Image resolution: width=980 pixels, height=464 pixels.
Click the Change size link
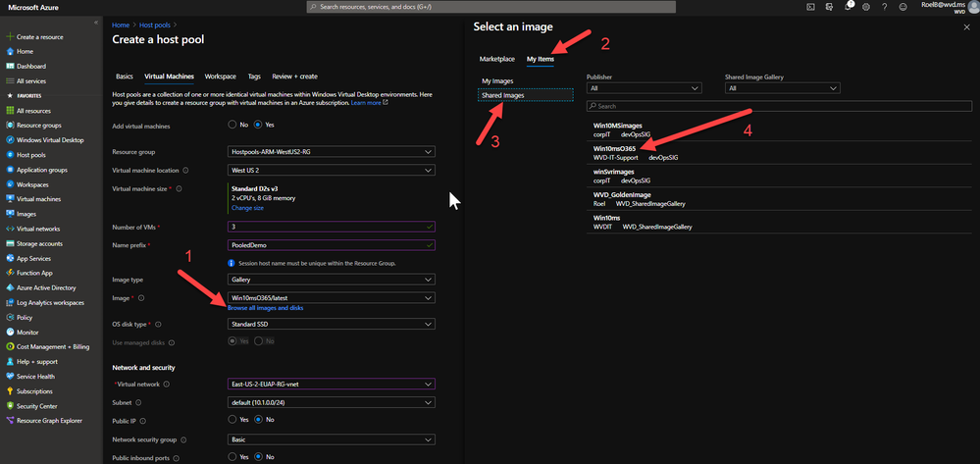[x=247, y=208]
